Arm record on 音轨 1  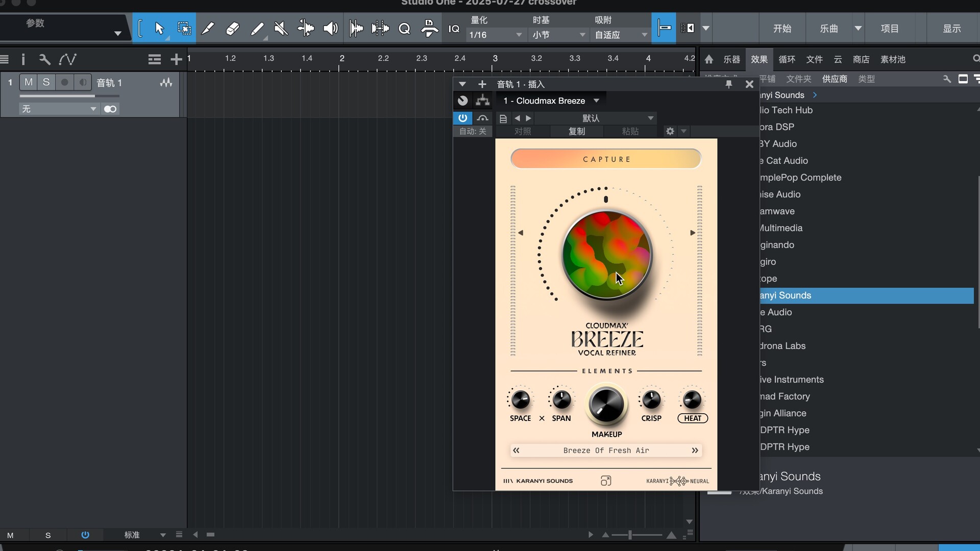point(64,82)
